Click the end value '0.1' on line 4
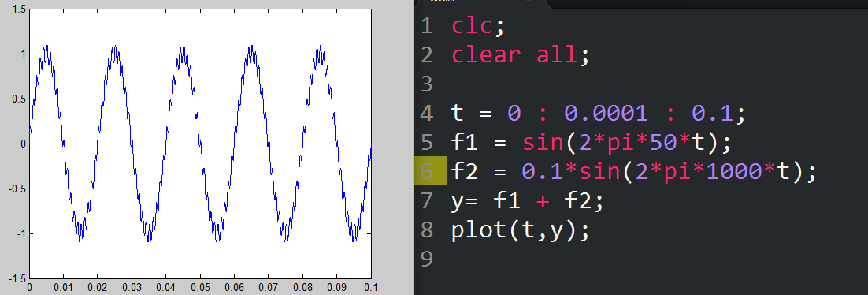 click(x=712, y=114)
